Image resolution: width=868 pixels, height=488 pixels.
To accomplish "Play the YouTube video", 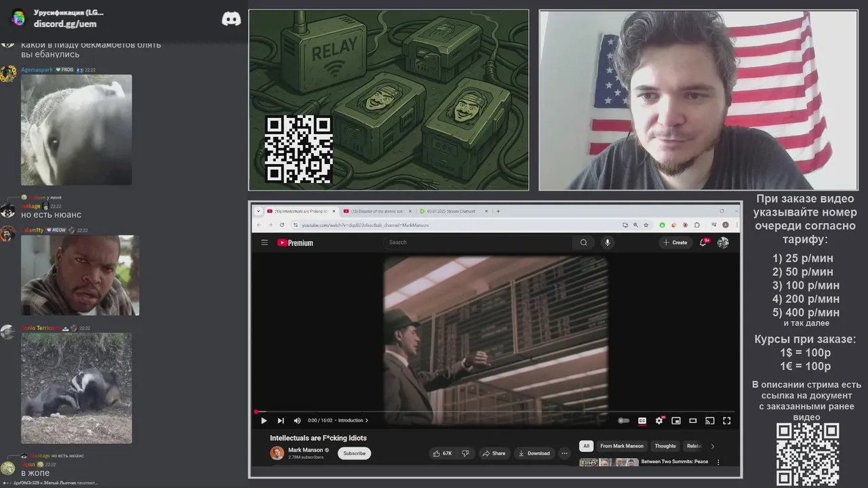I will [264, 420].
